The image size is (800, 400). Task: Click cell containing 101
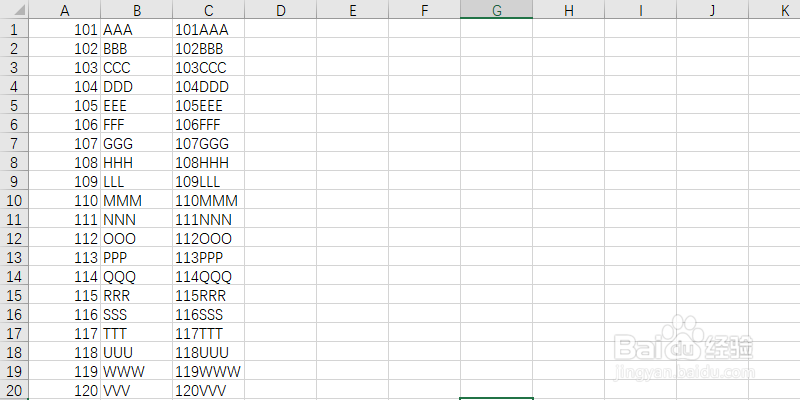pyautogui.click(x=65, y=29)
